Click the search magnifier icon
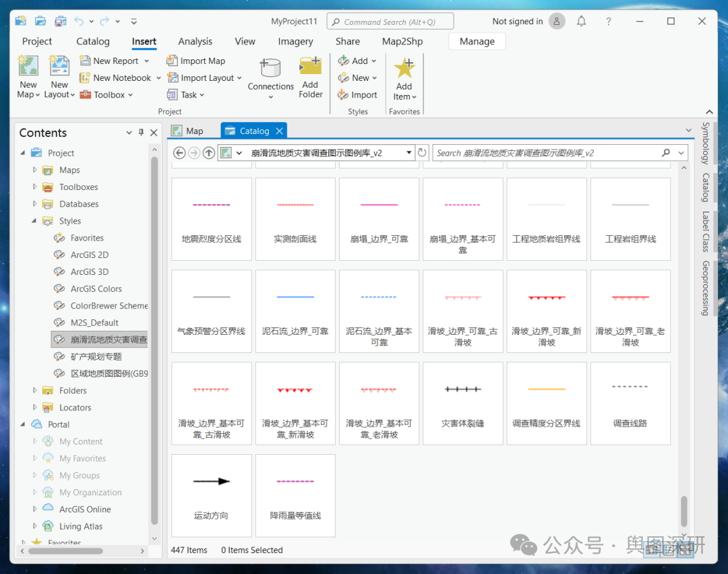This screenshot has height=574, width=728. 666,153
